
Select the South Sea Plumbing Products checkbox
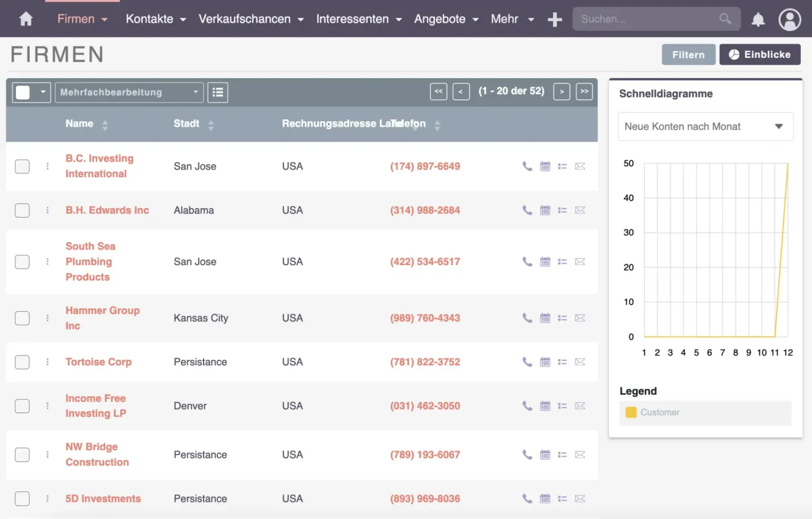coord(22,262)
